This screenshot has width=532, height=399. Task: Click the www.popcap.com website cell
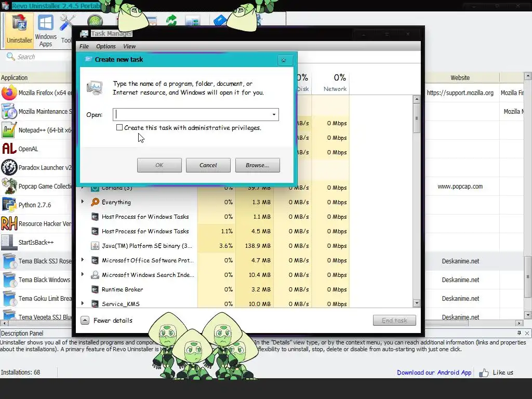click(460, 187)
